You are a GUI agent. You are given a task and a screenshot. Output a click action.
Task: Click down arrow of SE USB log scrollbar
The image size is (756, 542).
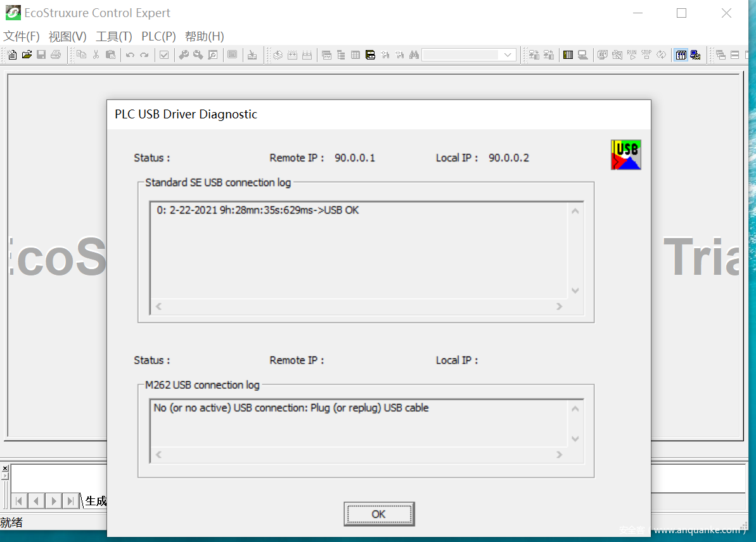click(x=575, y=291)
